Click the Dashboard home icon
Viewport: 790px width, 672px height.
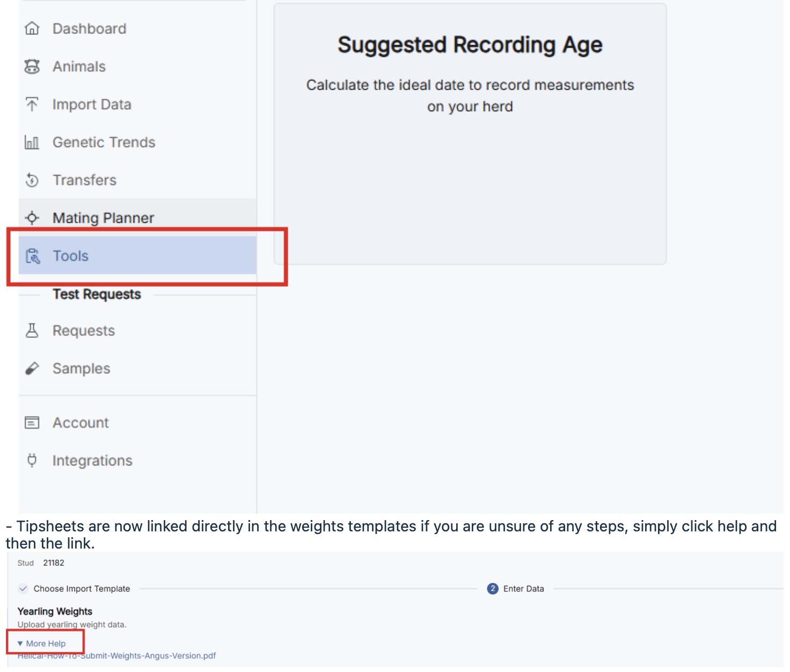[x=32, y=28]
